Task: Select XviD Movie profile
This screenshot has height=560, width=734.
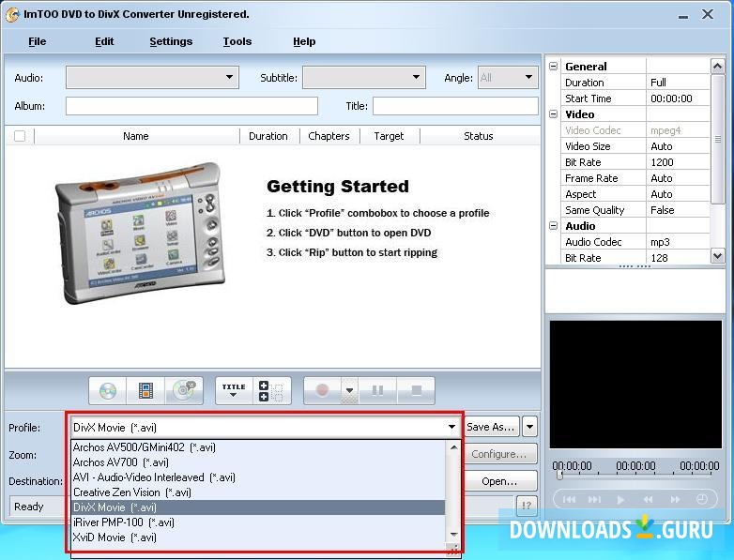Action: (x=258, y=537)
